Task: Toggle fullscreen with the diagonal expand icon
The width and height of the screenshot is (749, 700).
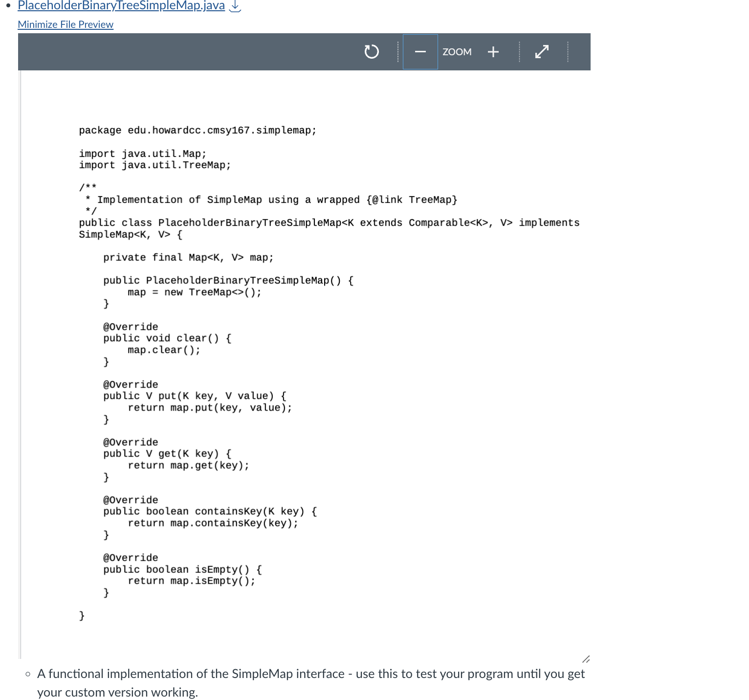Action: [x=542, y=51]
